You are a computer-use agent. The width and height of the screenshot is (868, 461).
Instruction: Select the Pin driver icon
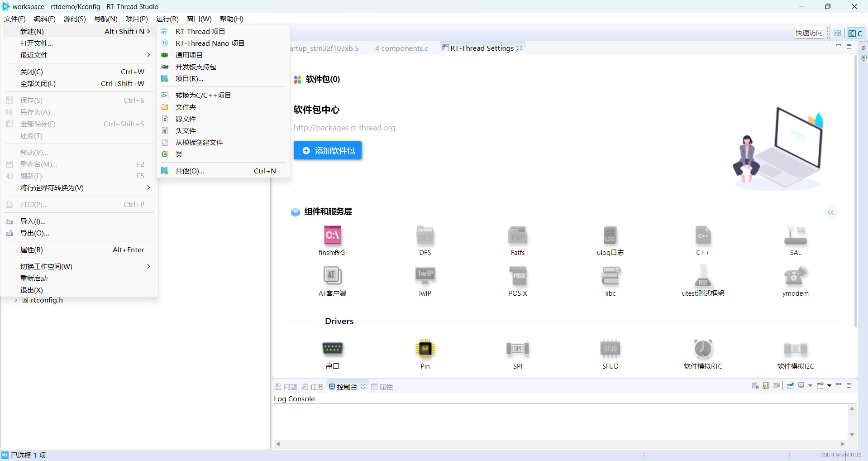(x=425, y=349)
